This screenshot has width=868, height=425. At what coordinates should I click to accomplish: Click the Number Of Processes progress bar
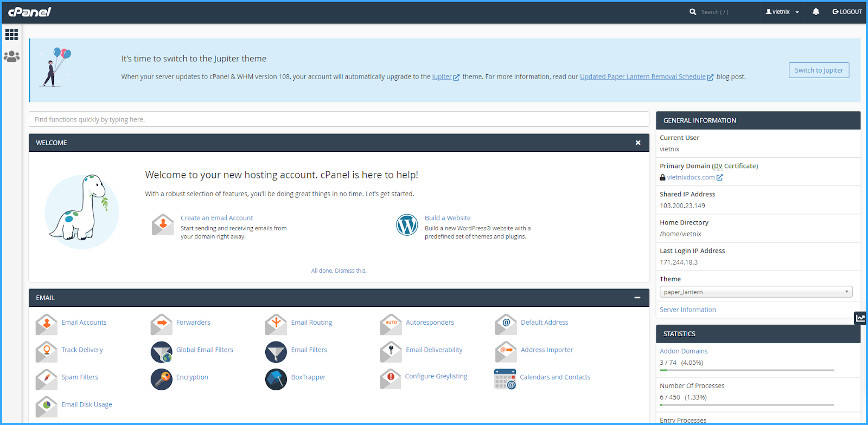pyautogui.click(x=747, y=405)
